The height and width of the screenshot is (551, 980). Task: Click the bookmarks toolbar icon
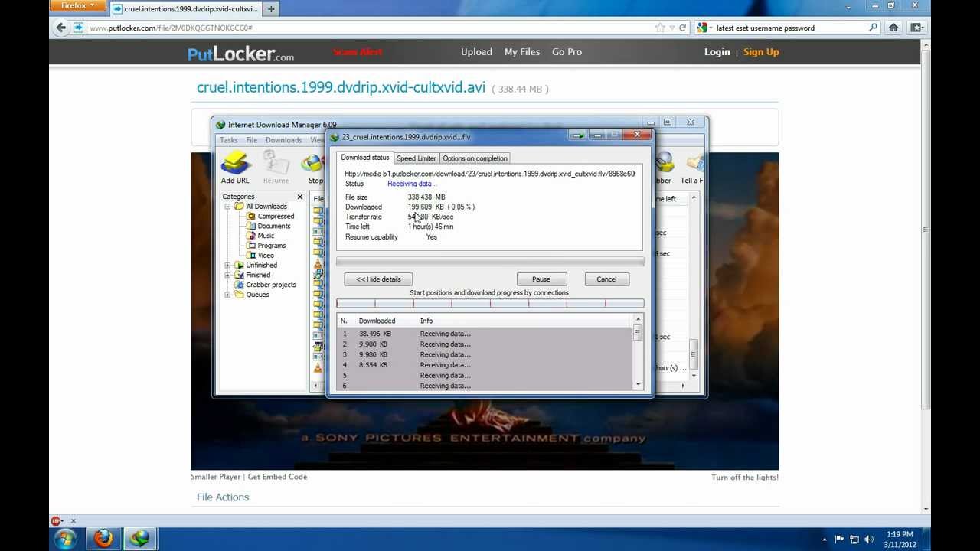[916, 28]
